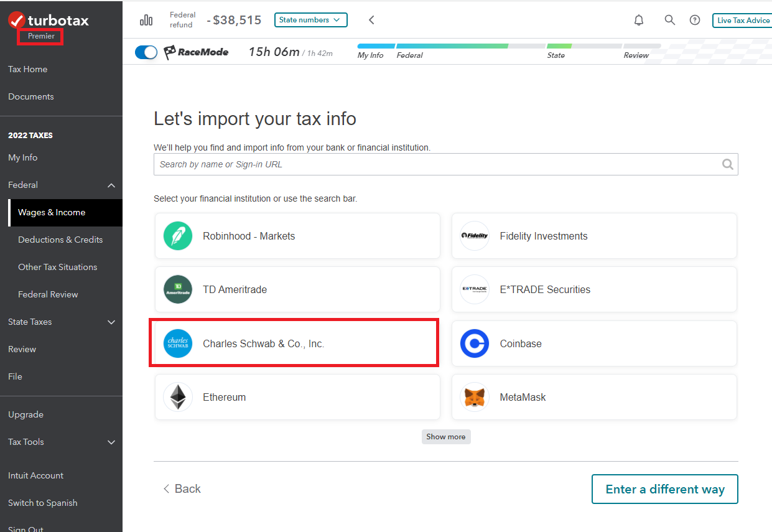Open Other Tax Situations
Screen dimensions: 772x532
(58, 267)
